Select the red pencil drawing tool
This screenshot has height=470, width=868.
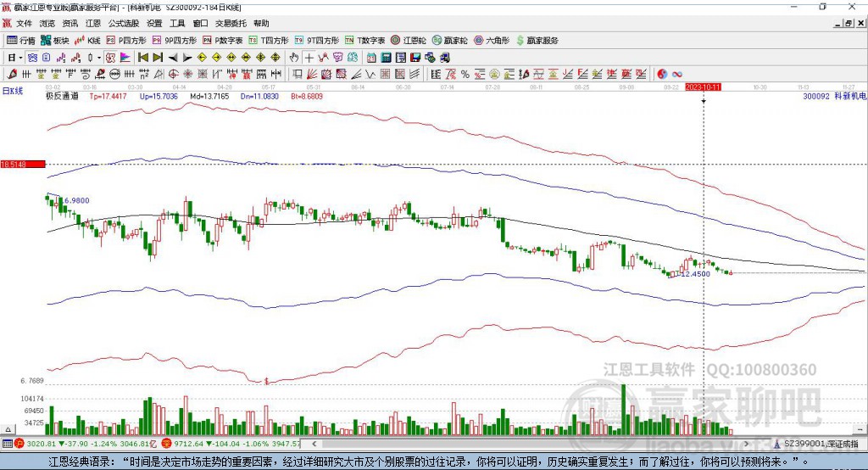coord(12,75)
